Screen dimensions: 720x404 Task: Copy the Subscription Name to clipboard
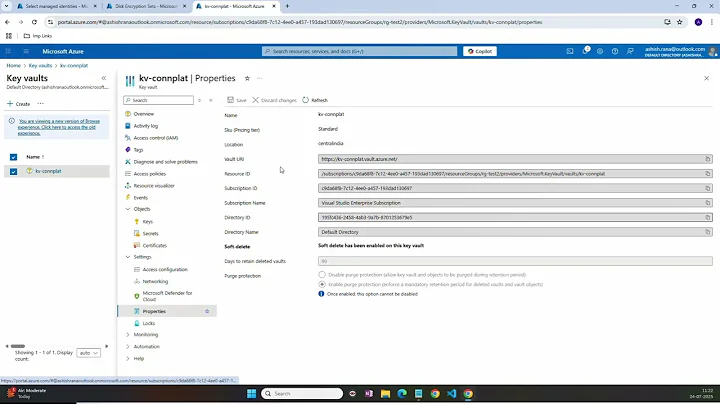point(708,203)
